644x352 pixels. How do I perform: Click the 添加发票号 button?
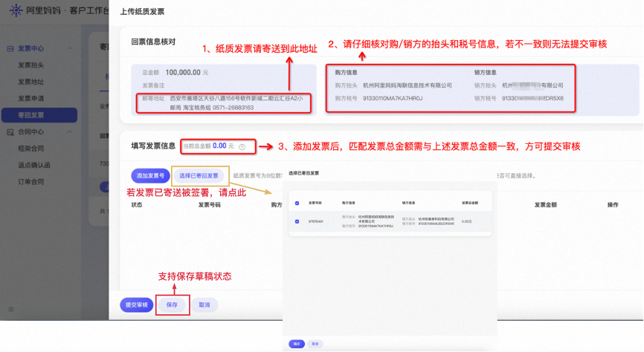pos(150,175)
